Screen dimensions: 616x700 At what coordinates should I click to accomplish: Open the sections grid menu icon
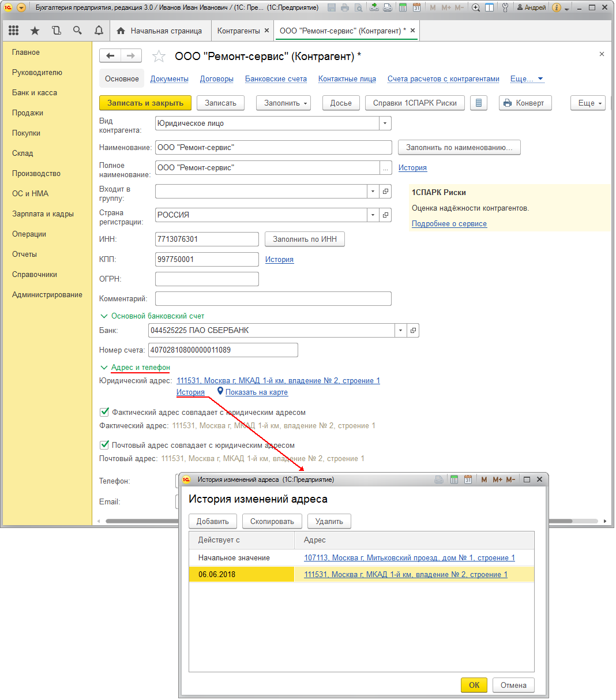tap(14, 31)
